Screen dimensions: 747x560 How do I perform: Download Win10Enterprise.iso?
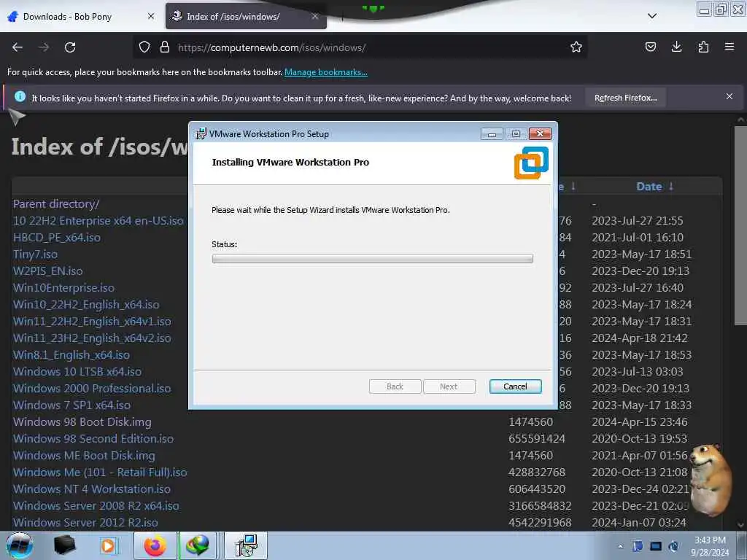tap(63, 287)
